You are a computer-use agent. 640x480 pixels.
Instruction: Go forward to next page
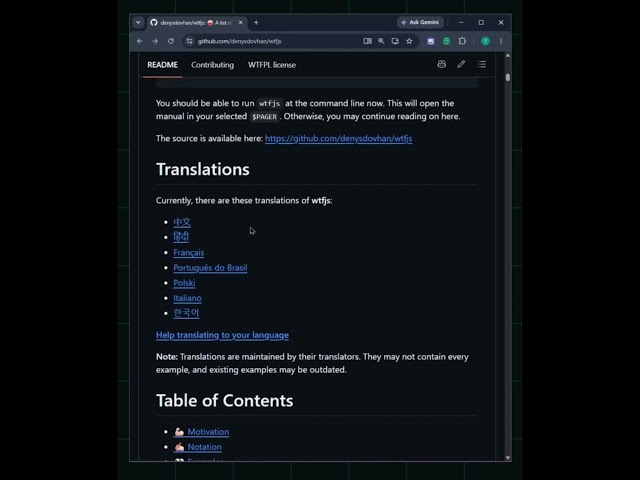point(155,41)
